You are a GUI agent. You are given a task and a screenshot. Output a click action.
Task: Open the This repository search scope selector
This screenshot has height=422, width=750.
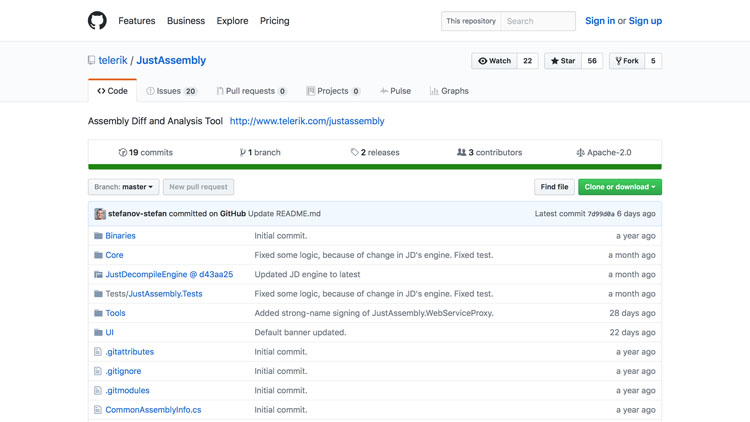[x=471, y=21]
